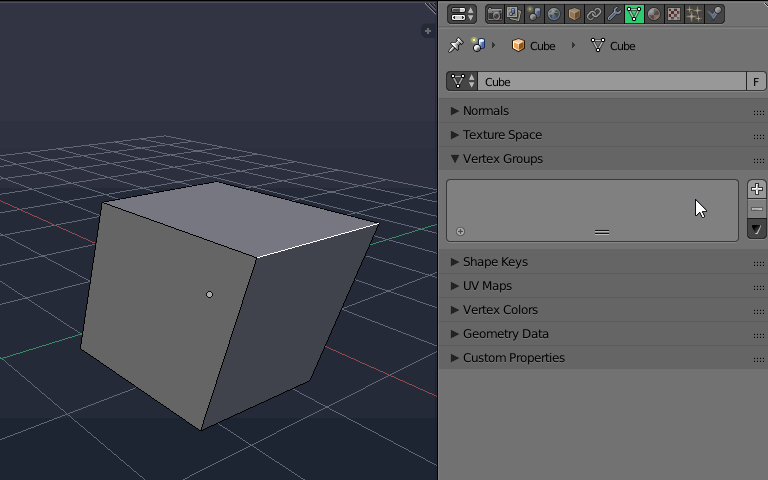The width and height of the screenshot is (768, 480).
Task: Open the Modifiers wrench tab
Action: click(x=614, y=14)
